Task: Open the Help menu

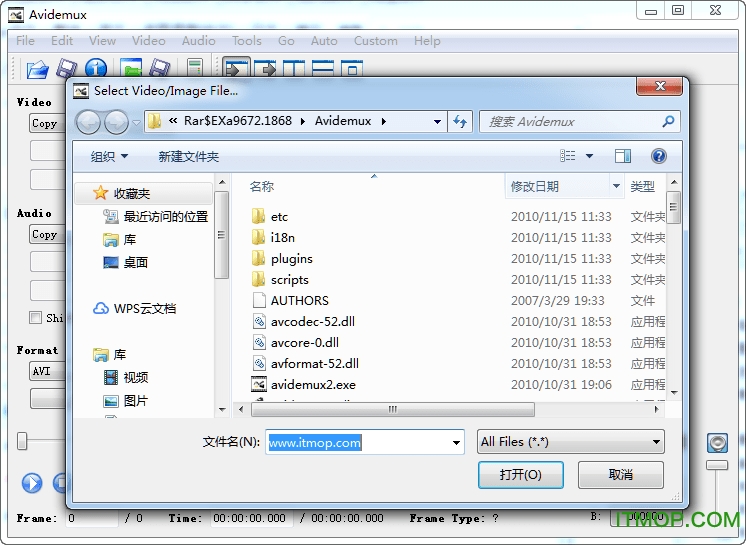Action: [427, 41]
